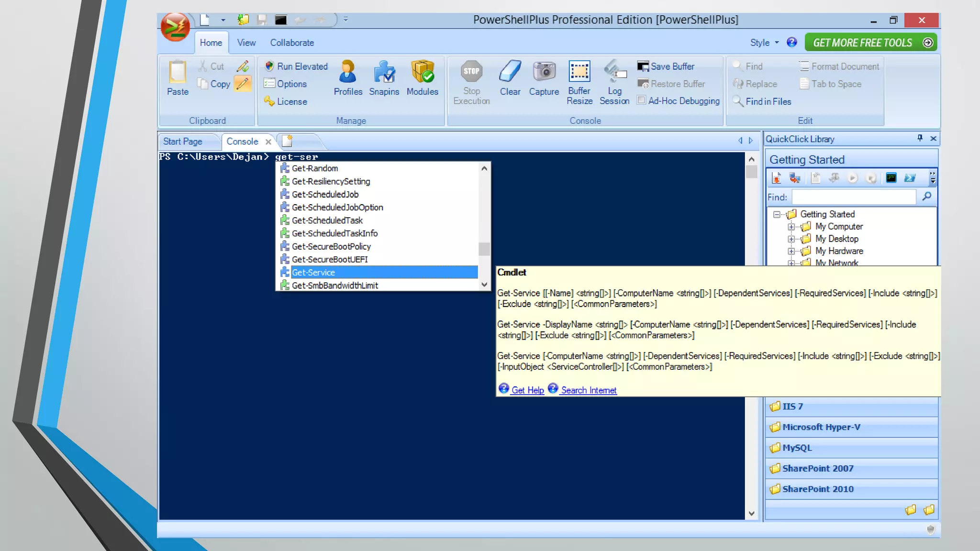Collapse the Getting Started tree node
980x551 pixels.
(x=777, y=214)
